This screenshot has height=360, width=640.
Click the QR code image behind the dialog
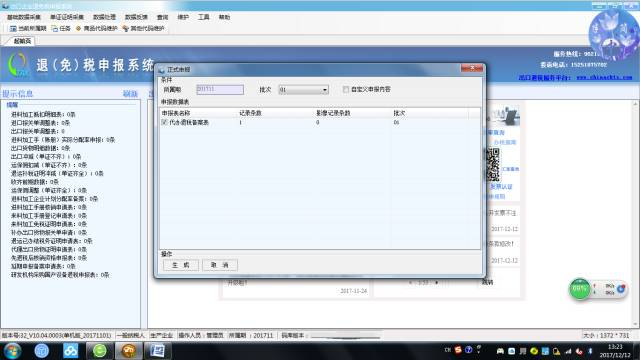[493, 164]
